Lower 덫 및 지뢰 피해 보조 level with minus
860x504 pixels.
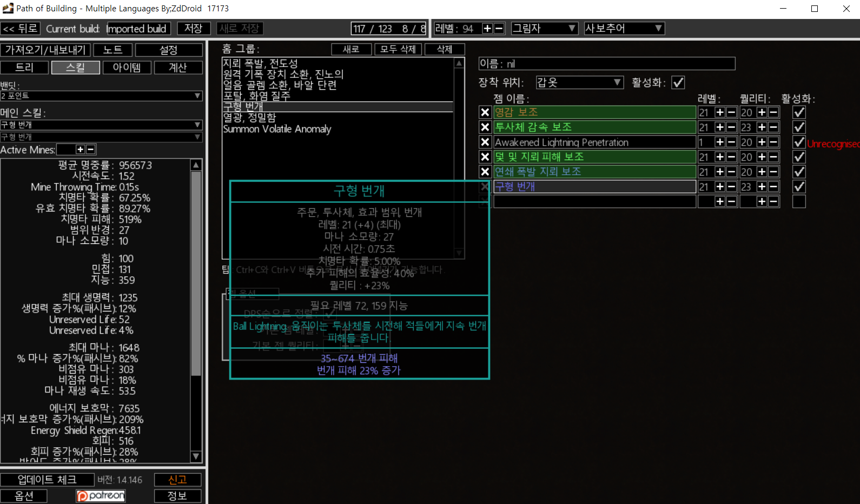(731, 157)
